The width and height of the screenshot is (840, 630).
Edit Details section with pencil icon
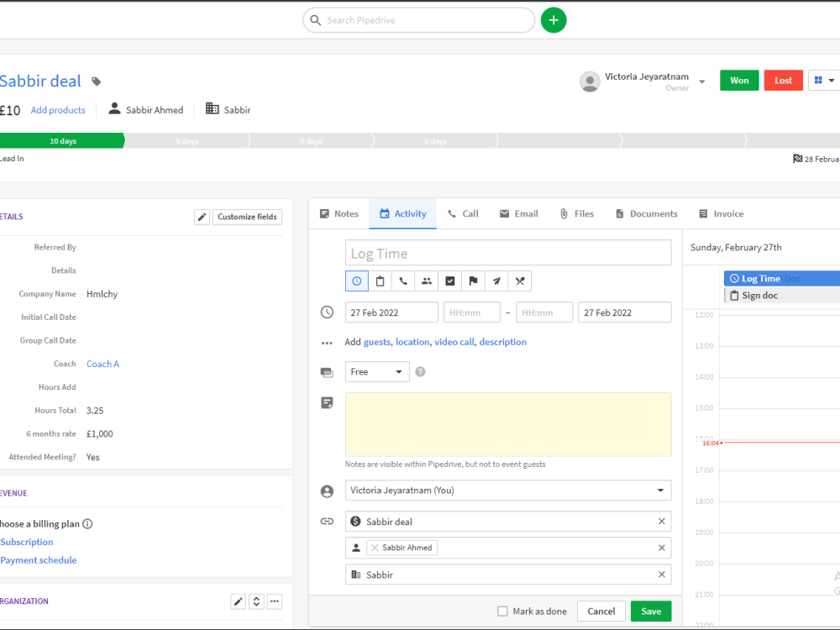tap(202, 217)
